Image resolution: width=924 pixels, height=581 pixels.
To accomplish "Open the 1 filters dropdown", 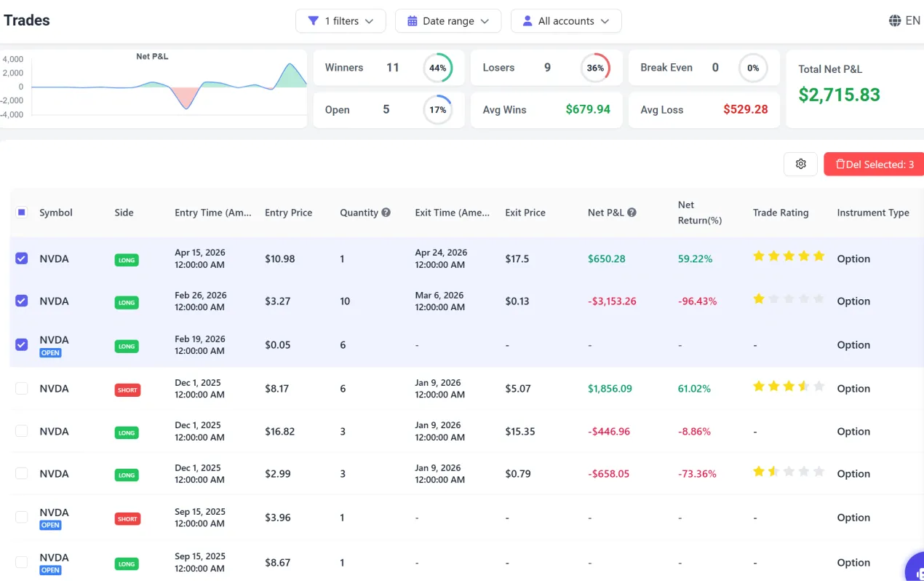I will [x=340, y=21].
